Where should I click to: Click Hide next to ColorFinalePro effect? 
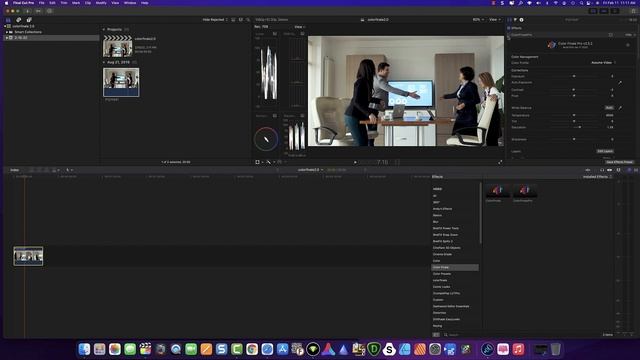click(628, 35)
